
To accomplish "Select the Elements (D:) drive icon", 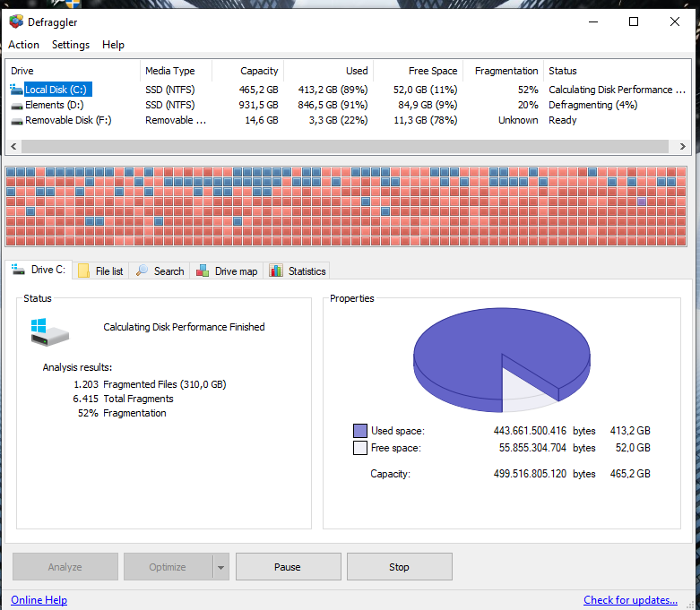I will (17, 106).
